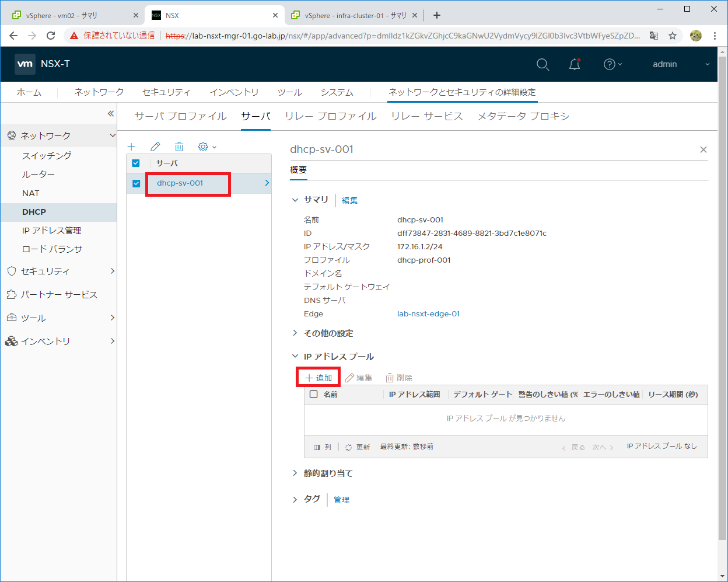This screenshot has height=582, width=728.
Task: Open the admin user dropdown
Action: pyautogui.click(x=681, y=64)
